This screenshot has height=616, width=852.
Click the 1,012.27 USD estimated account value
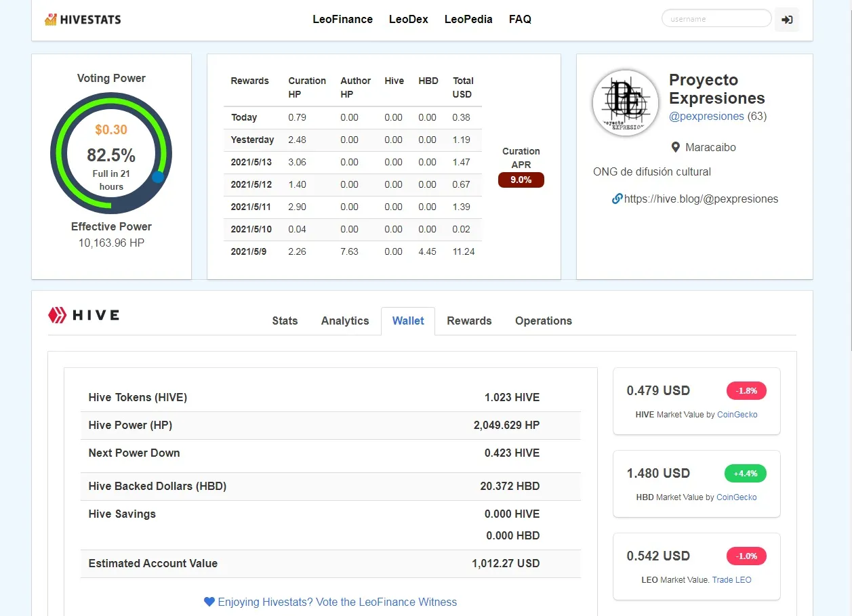coord(506,563)
